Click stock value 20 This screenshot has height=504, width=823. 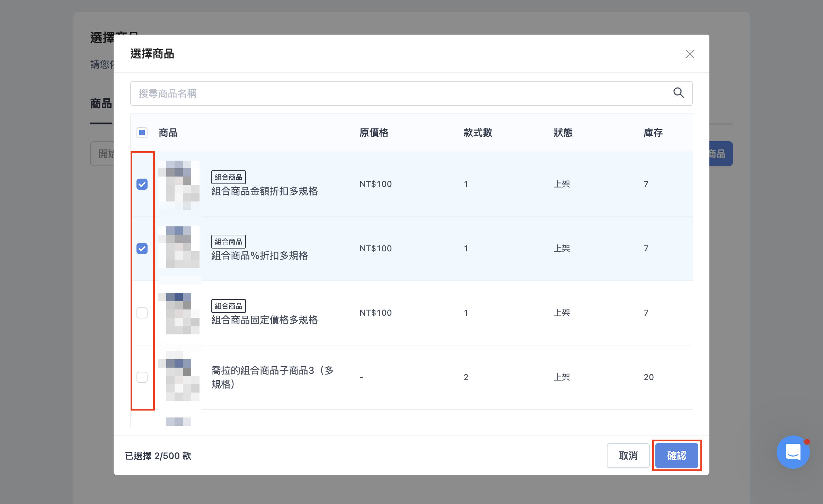click(x=649, y=377)
